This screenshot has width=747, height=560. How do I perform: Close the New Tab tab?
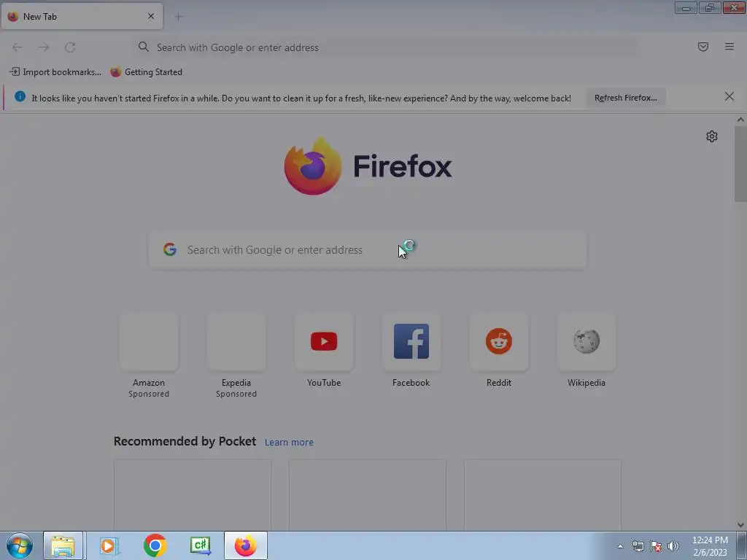pyautogui.click(x=151, y=16)
